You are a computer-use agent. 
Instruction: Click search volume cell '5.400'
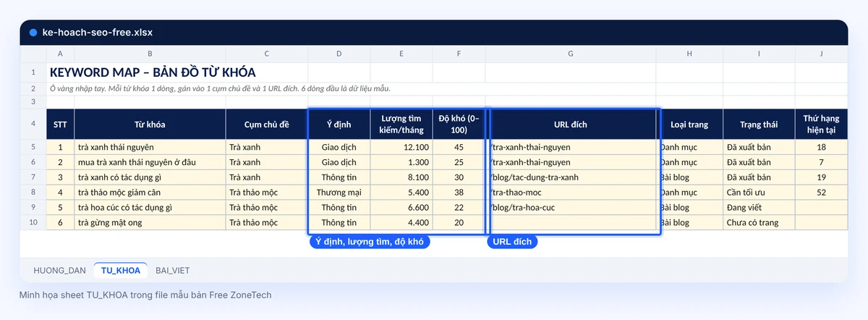click(x=401, y=193)
